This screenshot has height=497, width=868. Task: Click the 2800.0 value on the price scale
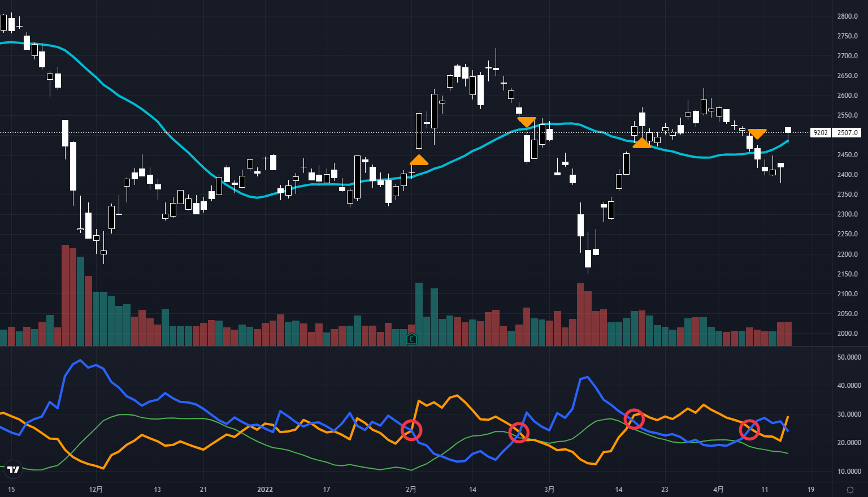click(x=847, y=16)
